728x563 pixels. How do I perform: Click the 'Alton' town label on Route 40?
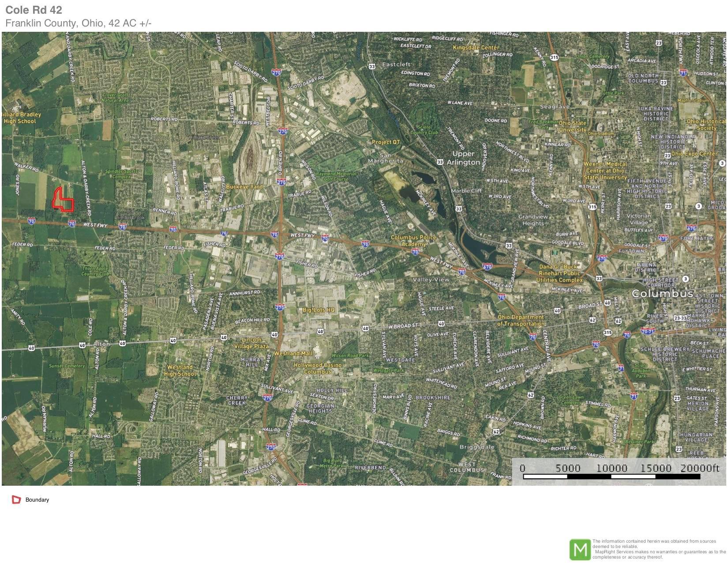[x=101, y=344]
